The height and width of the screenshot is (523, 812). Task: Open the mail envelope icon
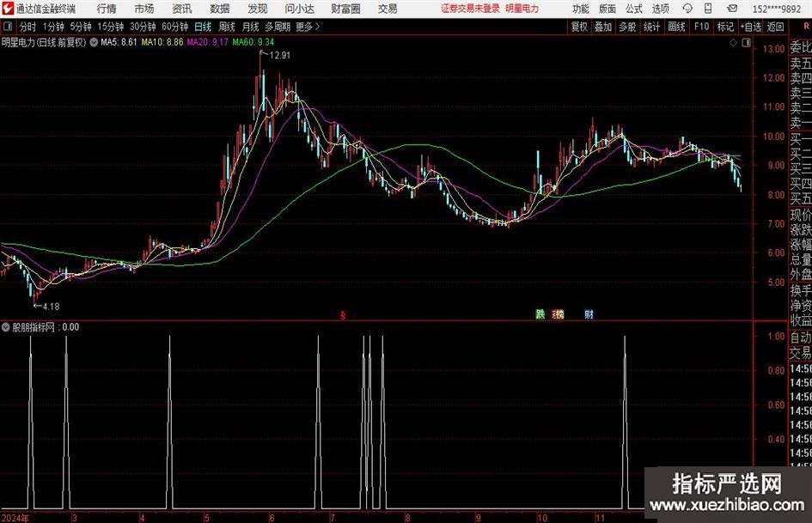click(732, 9)
